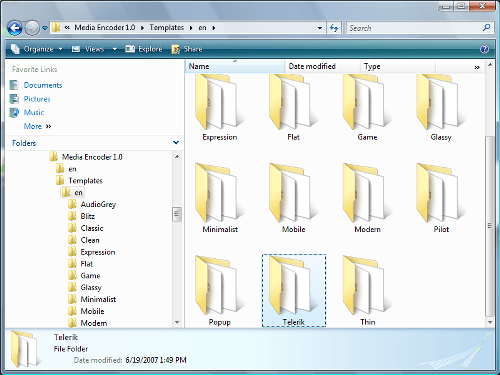
Task: Select the Game folder icon
Action: pos(367,102)
